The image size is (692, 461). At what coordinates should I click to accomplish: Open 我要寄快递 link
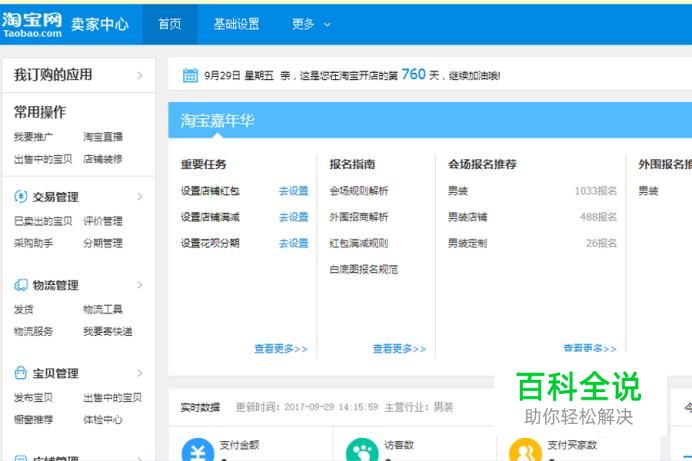[108, 331]
